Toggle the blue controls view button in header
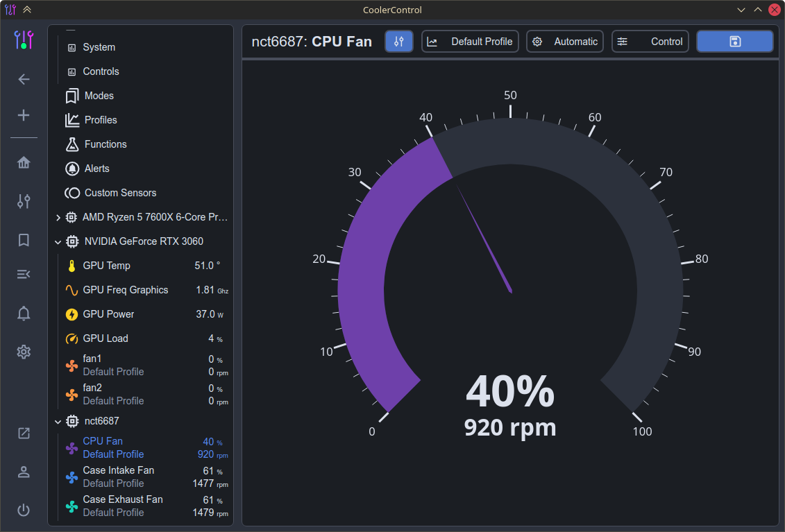This screenshot has height=532, width=785. [x=398, y=42]
